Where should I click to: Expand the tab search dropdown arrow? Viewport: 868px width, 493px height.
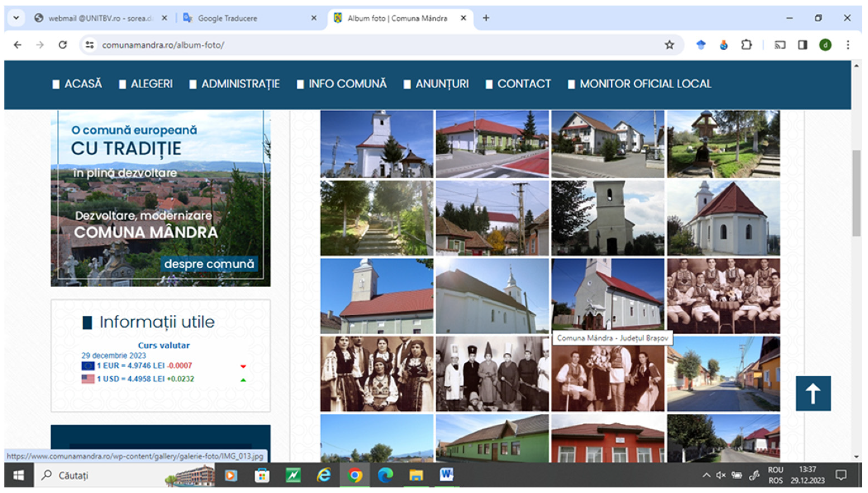tap(16, 18)
